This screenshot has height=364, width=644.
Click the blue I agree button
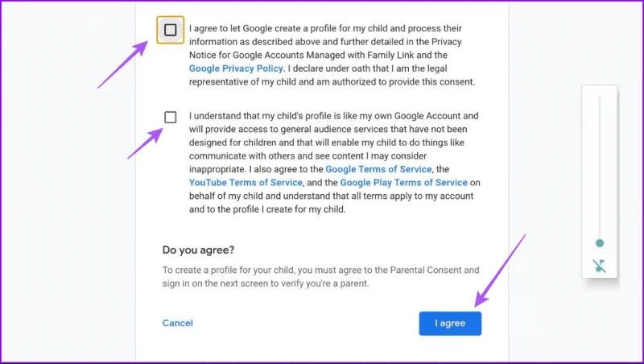pos(450,323)
